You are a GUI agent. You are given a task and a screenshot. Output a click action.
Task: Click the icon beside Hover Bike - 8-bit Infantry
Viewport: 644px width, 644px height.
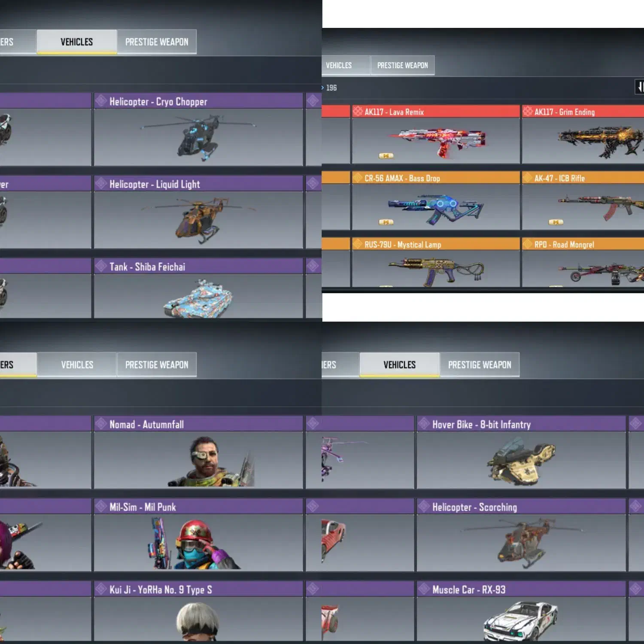click(x=424, y=424)
